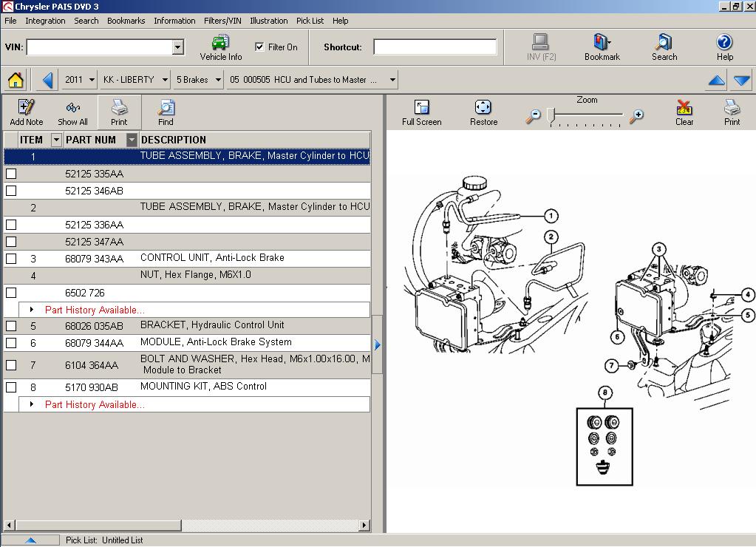
Task: Open the 2011 year dropdown
Action: coord(92,80)
